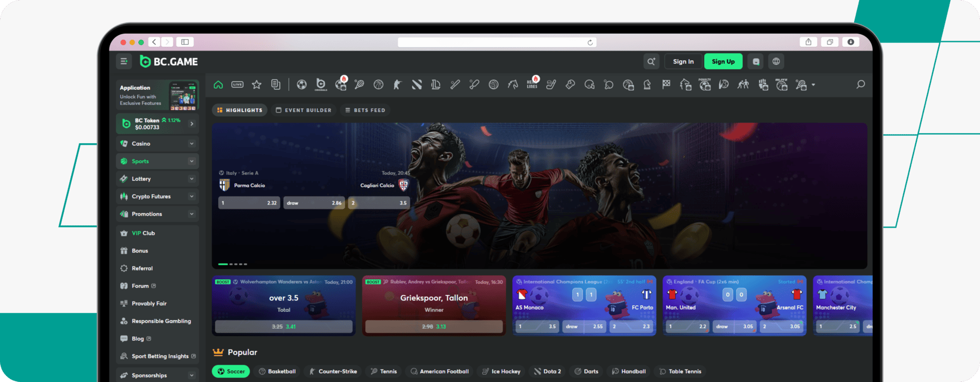Select the wrestling fighters icon
The width and height of the screenshot is (980, 382).
(743, 84)
